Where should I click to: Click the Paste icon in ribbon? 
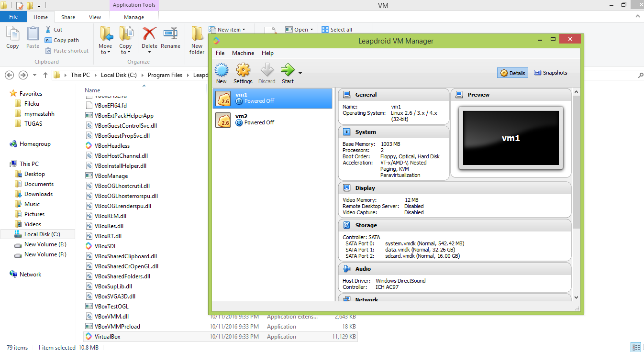33,34
